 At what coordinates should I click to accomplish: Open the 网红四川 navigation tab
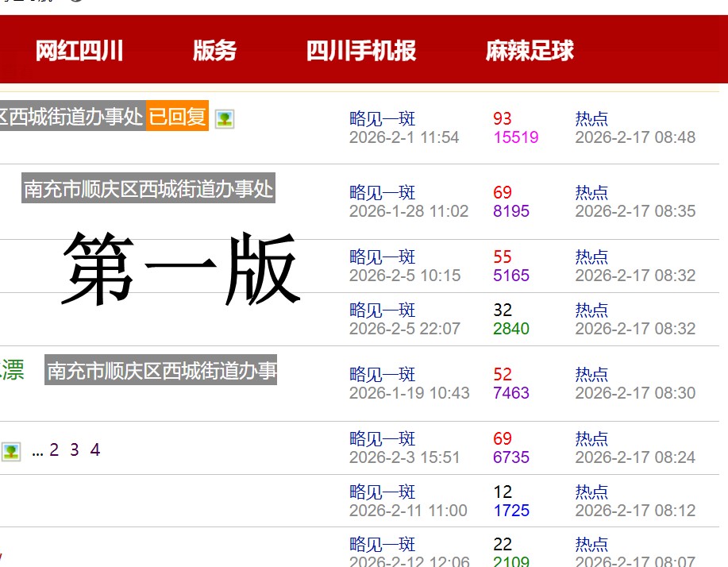pos(79,51)
